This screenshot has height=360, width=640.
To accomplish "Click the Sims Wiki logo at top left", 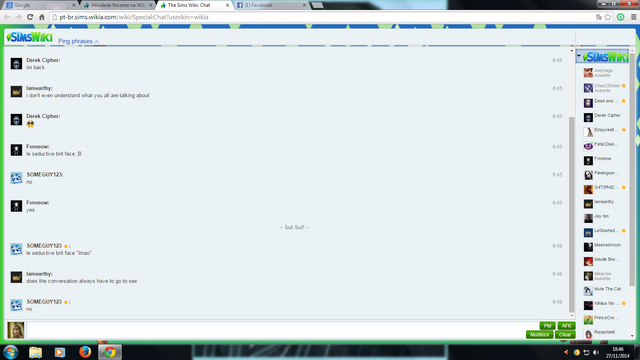I will pyautogui.click(x=29, y=37).
